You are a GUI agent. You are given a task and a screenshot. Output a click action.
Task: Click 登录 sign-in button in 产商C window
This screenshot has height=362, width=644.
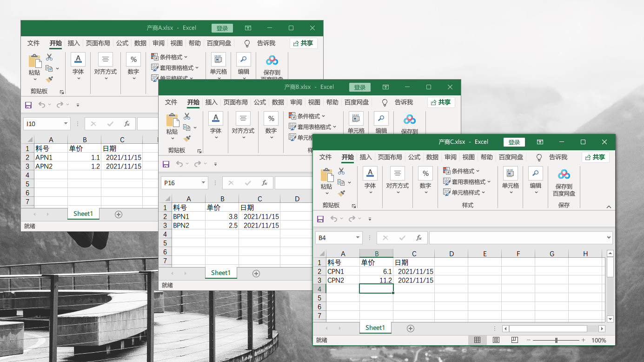(514, 142)
